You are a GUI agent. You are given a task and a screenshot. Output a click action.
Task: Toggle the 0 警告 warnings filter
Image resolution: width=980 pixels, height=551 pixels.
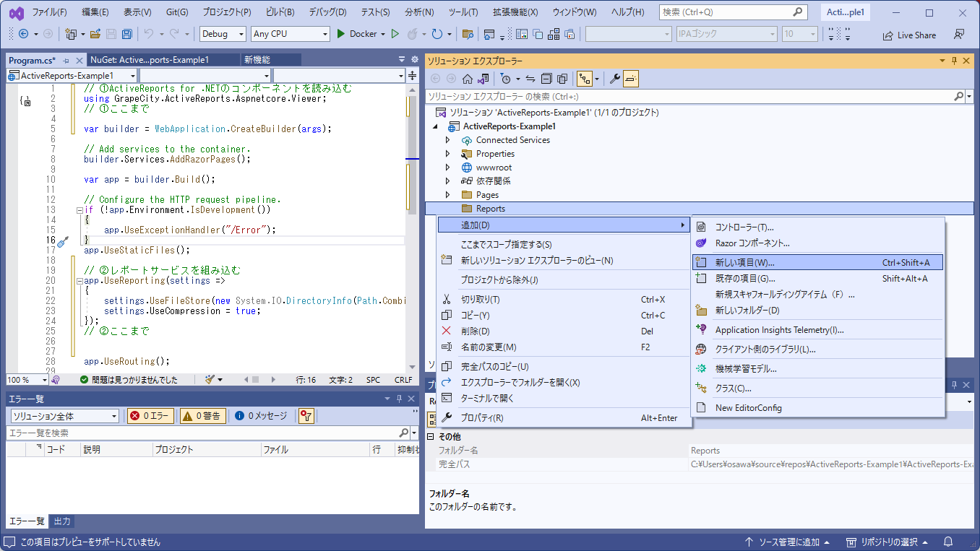click(x=202, y=416)
